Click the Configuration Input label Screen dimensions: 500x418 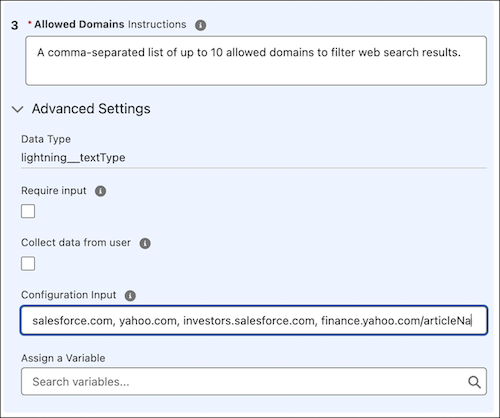(69, 295)
